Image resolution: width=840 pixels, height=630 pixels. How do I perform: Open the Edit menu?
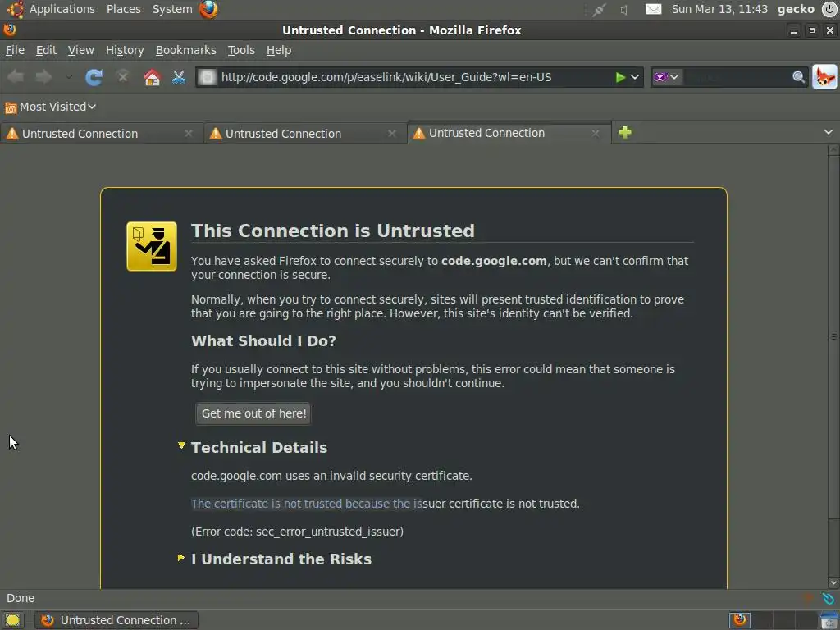tap(46, 50)
